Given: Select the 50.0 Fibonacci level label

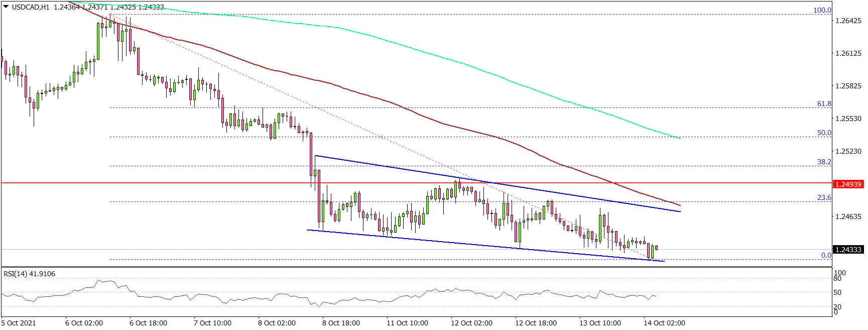Looking at the screenshot, I should (824, 133).
